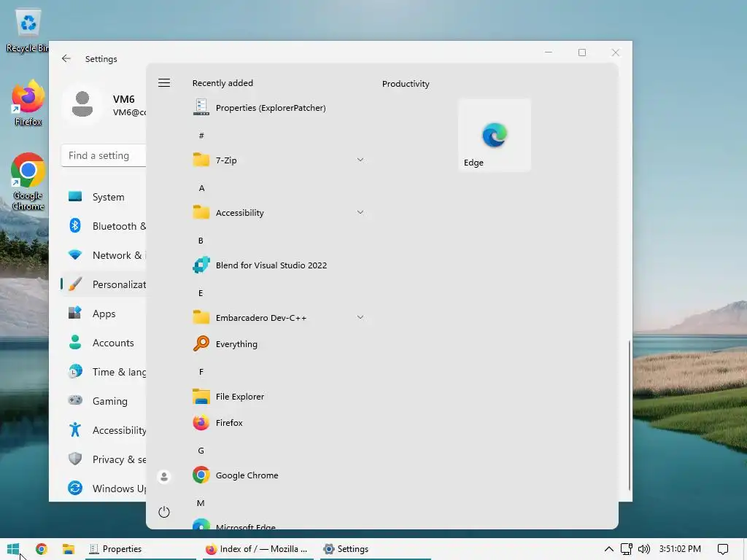Open Gaming in Settings sidebar

point(104,401)
